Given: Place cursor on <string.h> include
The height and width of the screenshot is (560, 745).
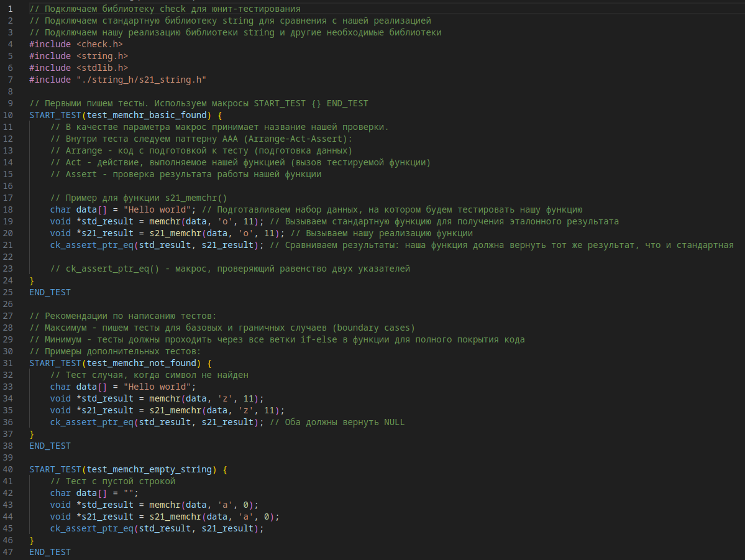Looking at the screenshot, I should click(x=102, y=56).
